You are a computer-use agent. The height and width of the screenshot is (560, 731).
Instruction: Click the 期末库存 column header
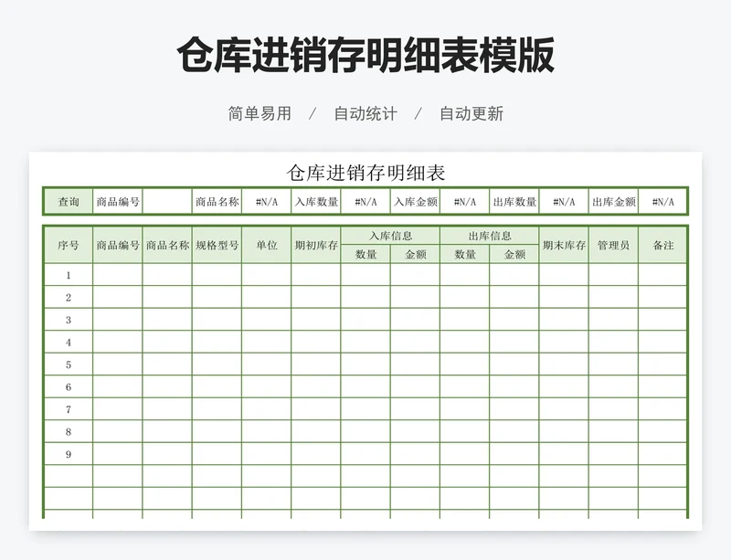(564, 245)
